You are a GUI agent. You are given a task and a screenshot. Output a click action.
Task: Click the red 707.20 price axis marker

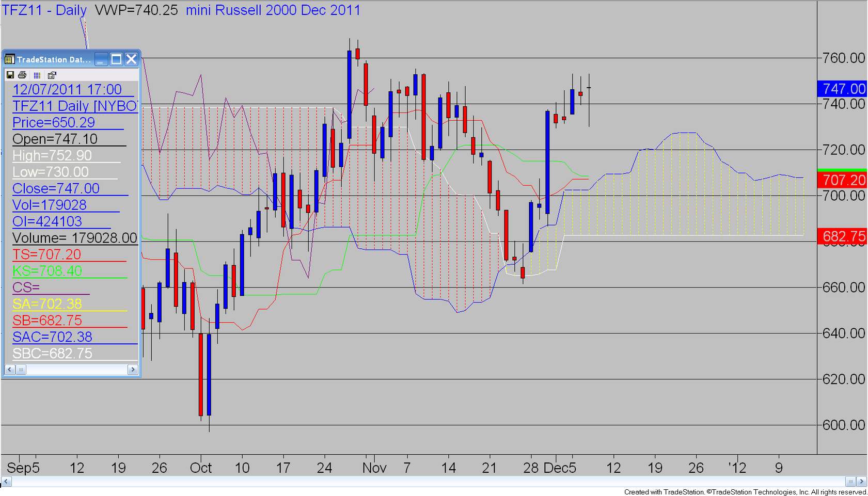point(842,180)
